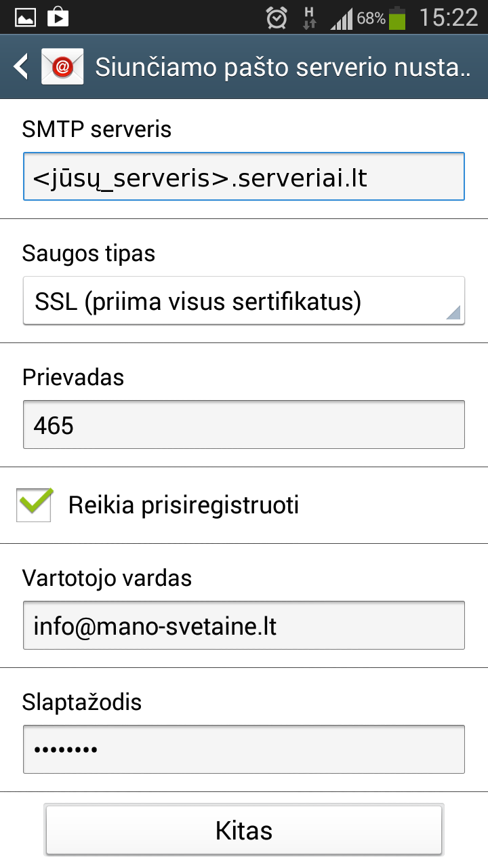Tap the 15:22 clock in status bar

[x=449, y=18]
